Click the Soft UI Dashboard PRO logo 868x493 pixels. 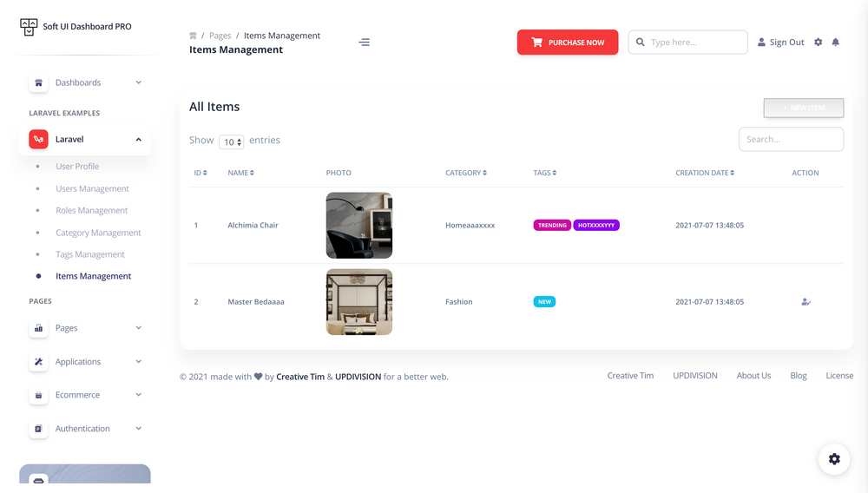pyautogui.click(x=29, y=27)
